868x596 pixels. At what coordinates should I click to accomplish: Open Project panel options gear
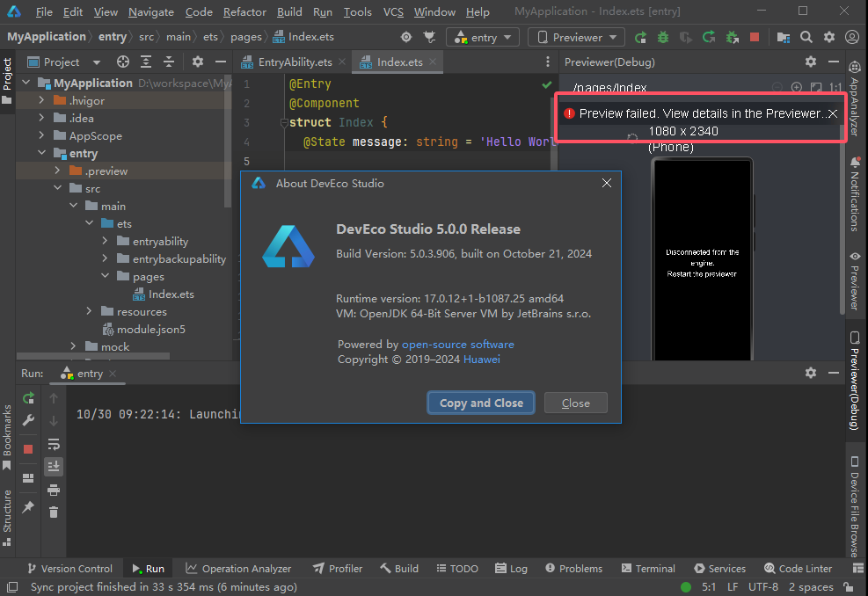click(x=198, y=62)
